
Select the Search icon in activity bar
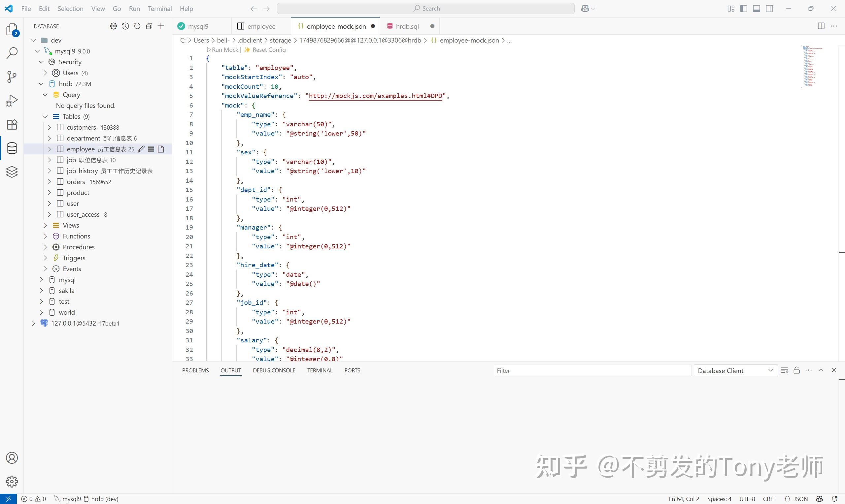tap(12, 53)
